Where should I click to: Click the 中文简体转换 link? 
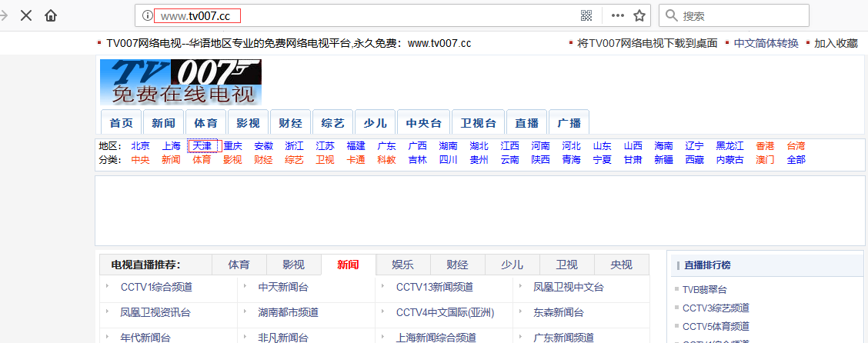point(766,43)
